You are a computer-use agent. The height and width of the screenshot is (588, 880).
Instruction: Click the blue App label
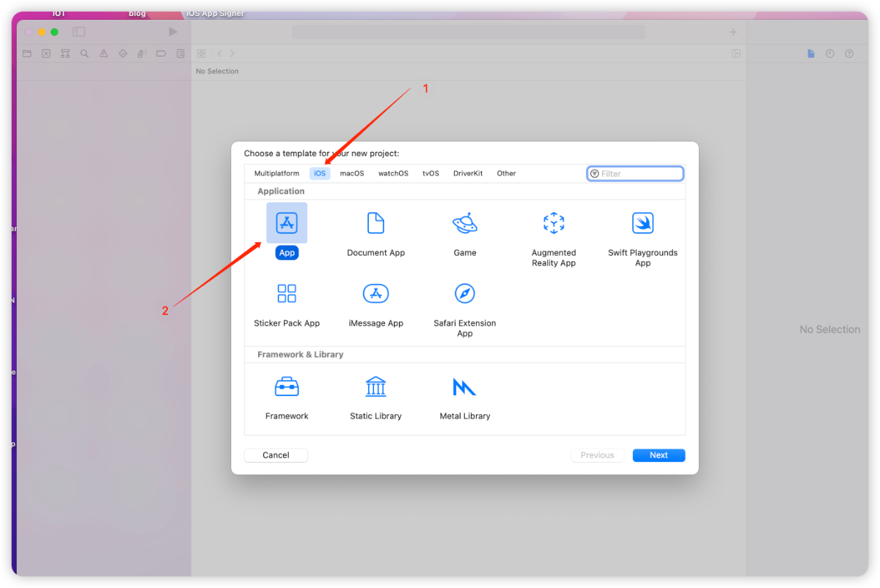coord(287,253)
